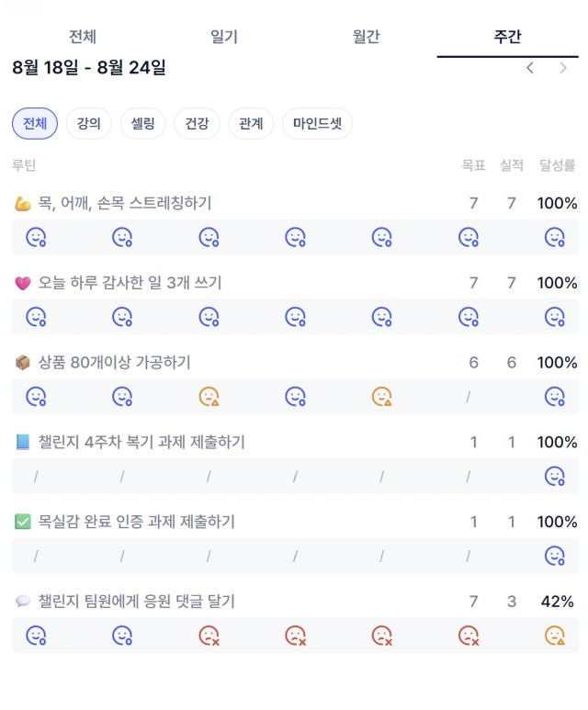
Task: Filter routines by 마인드셋 chip
Action: click(x=317, y=123)
